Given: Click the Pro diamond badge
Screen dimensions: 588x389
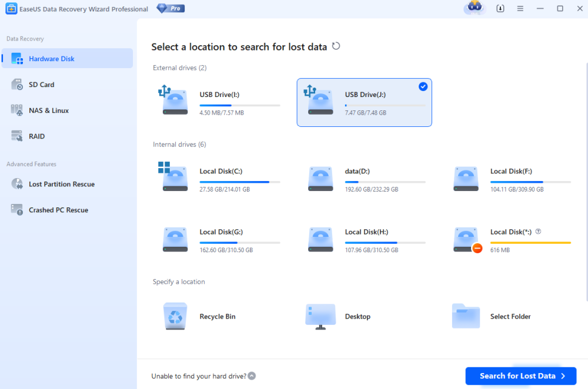Looking at the screenshot, I should (171, 9).
